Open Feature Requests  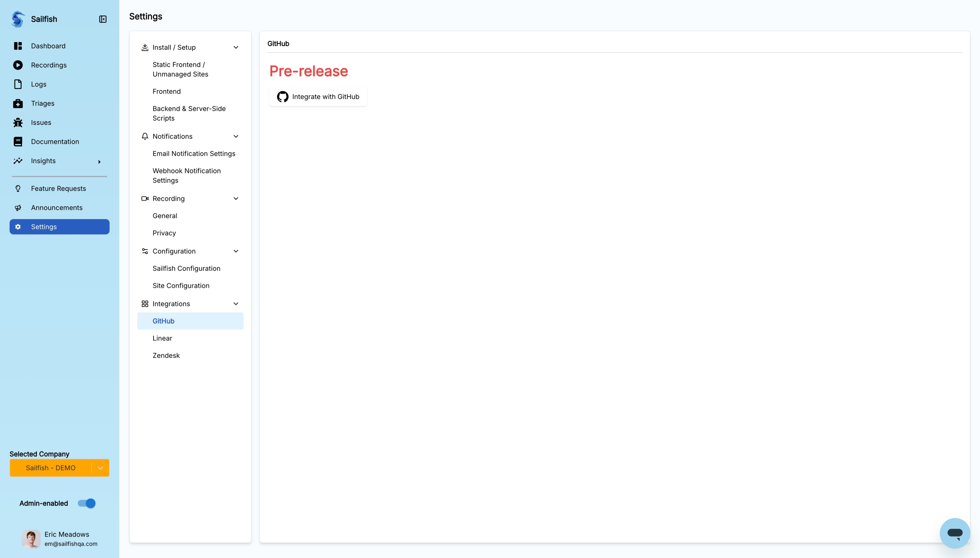tap(58, 188)
